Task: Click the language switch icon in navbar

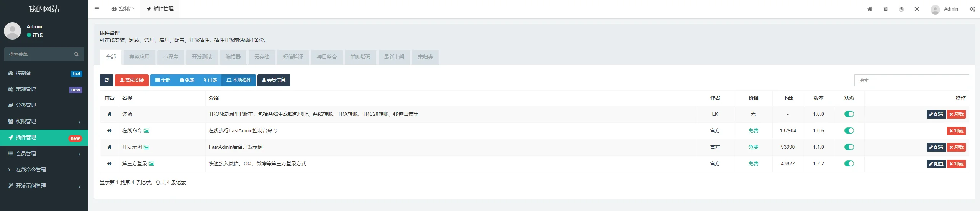Action: [901, 9]
